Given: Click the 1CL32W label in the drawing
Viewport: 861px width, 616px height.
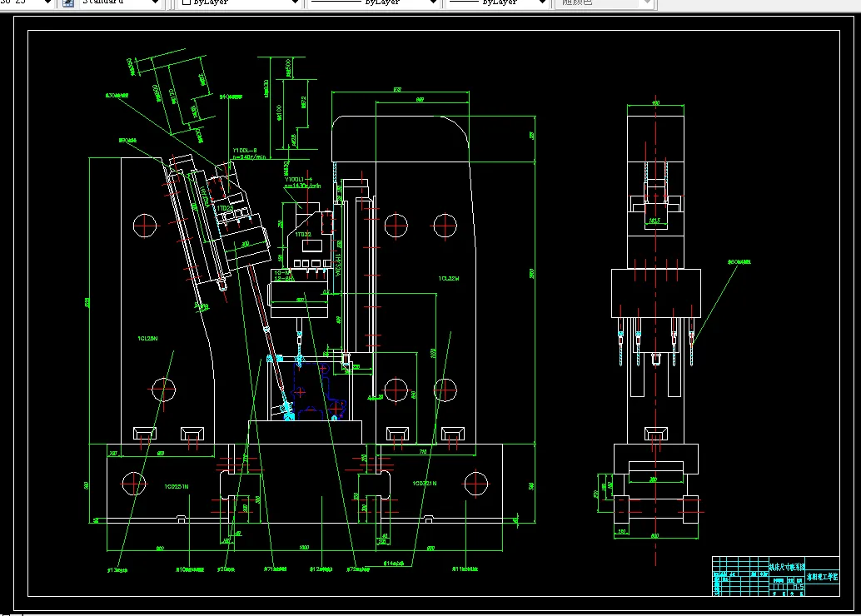Looking at the screenshot, I should click(449, 279).
